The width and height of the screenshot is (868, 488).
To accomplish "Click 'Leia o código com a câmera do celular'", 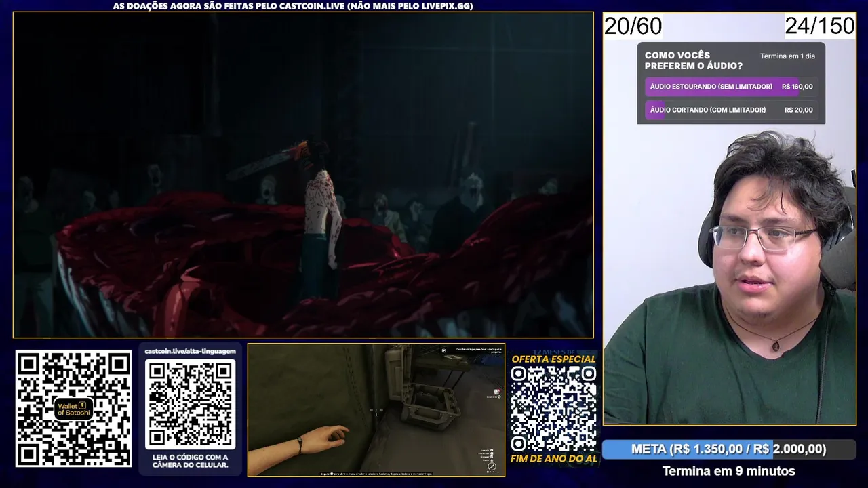I will point(191,462).
